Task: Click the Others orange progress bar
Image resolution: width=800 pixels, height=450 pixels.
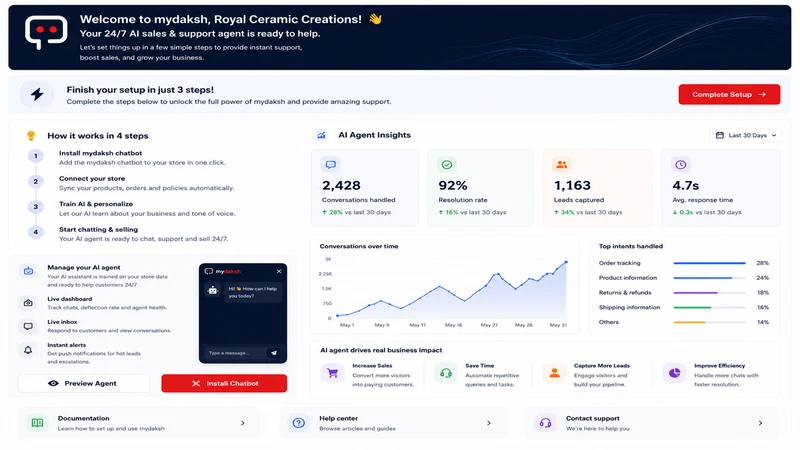Action: (709, 322)
